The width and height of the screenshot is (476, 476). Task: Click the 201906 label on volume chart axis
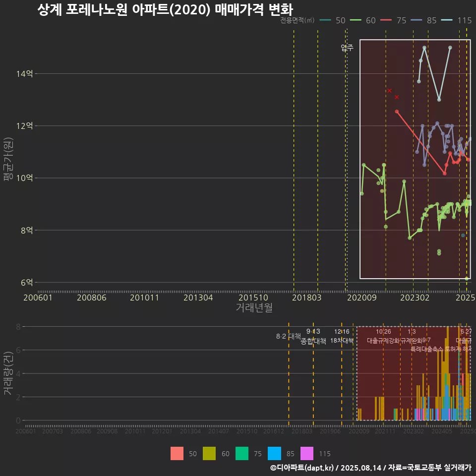[x=330, y=431]
